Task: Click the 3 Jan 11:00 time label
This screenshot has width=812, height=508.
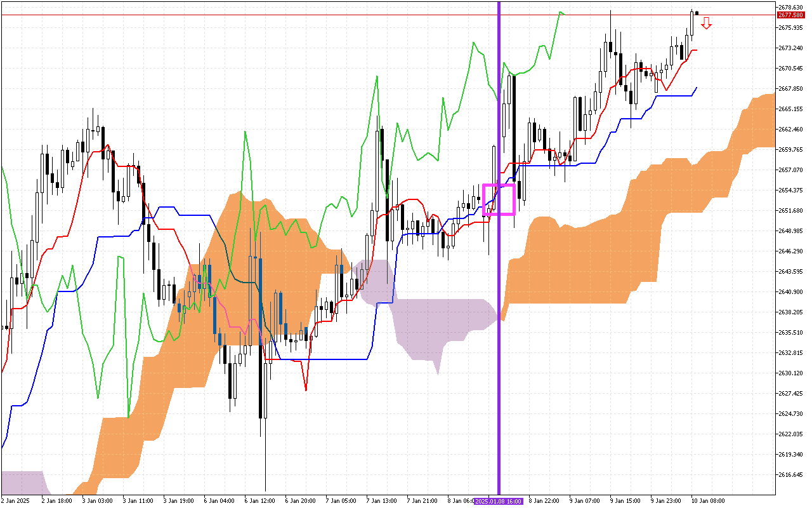Action: [140, 501]
